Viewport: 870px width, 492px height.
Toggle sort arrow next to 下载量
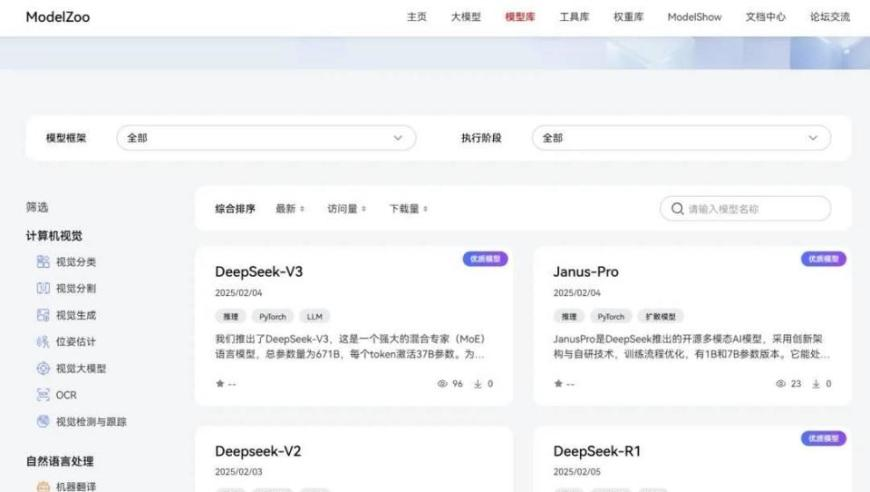tap(425, 209)
